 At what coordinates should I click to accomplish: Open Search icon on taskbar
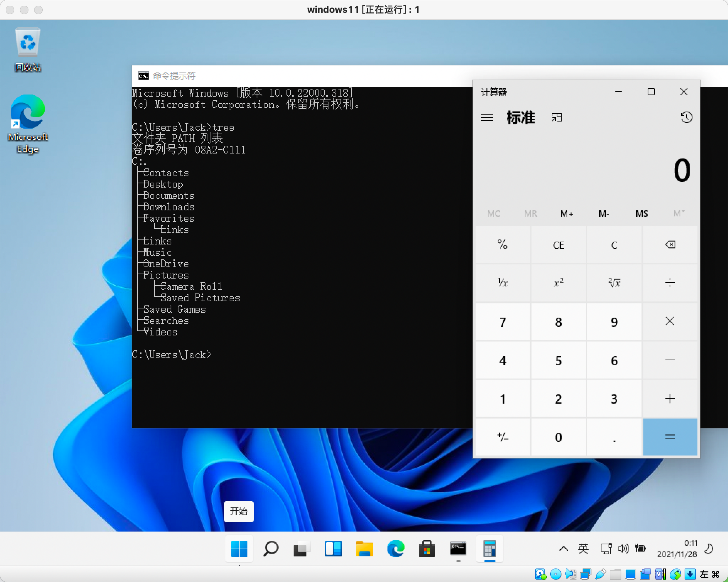tap(271, 549)
